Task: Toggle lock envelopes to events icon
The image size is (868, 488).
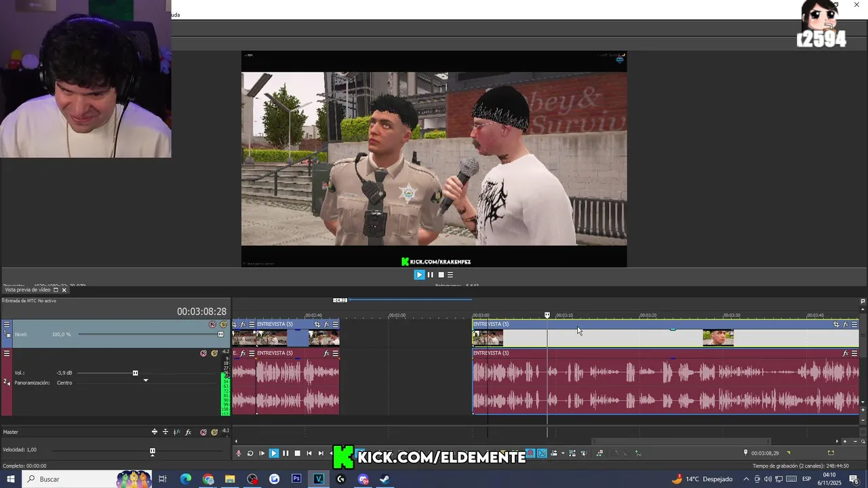Action: tap(572, 453)
